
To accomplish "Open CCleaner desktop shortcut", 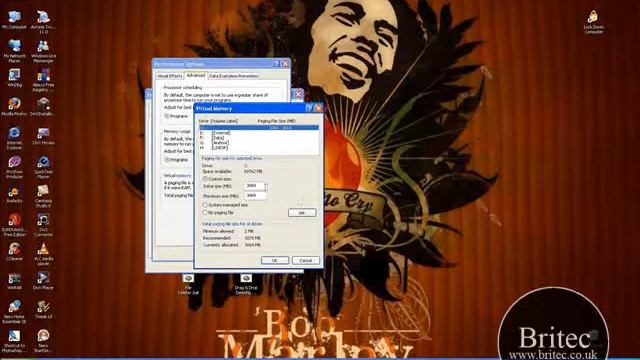I will point(14,251).
